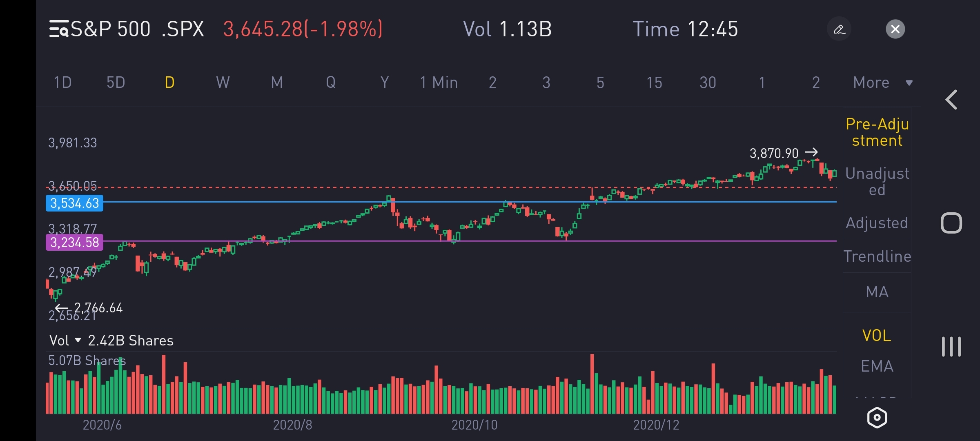Tap the blue 3,534.63 price line label

tap(74, 203)
